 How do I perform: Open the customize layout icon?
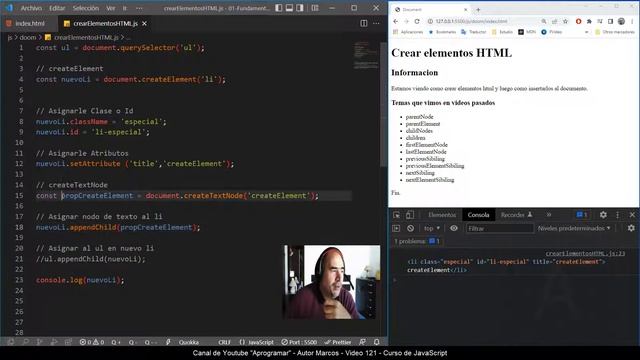(315, 8)
